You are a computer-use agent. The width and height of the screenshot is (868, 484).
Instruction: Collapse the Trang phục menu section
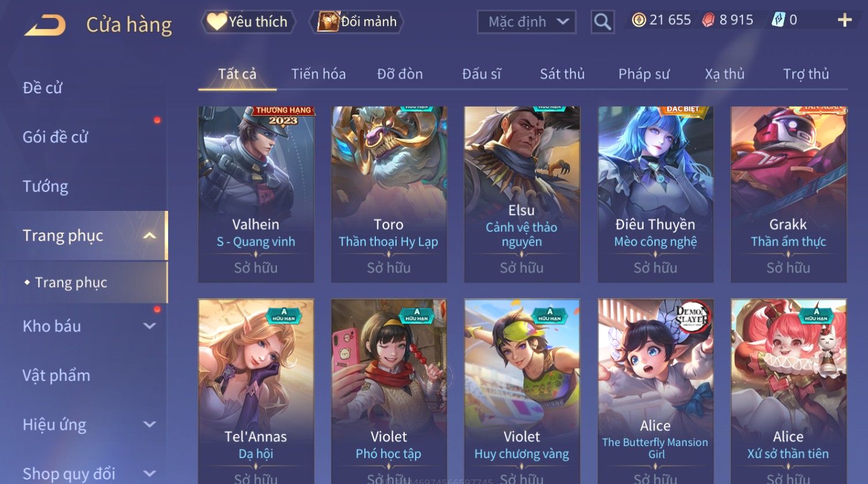[x=150, y=236]
